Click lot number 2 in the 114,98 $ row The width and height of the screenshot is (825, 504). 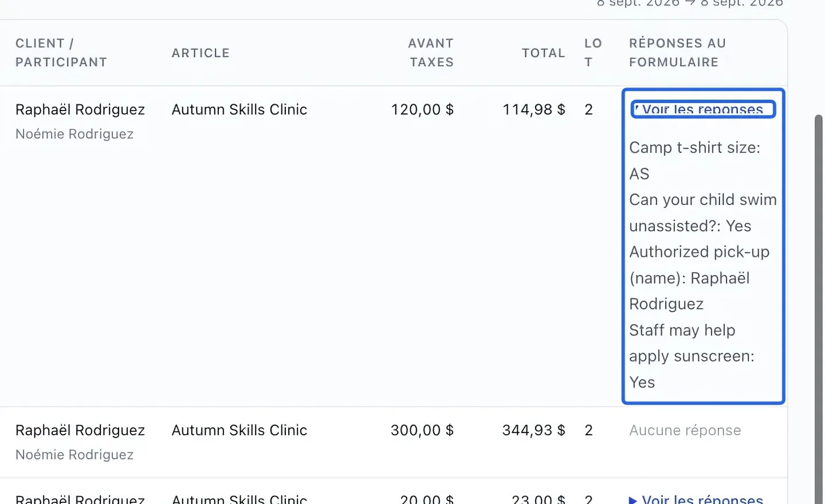[588, 109]
